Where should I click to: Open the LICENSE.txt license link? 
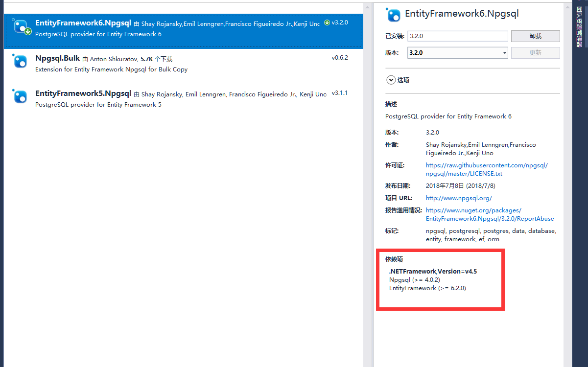(487, 169)
